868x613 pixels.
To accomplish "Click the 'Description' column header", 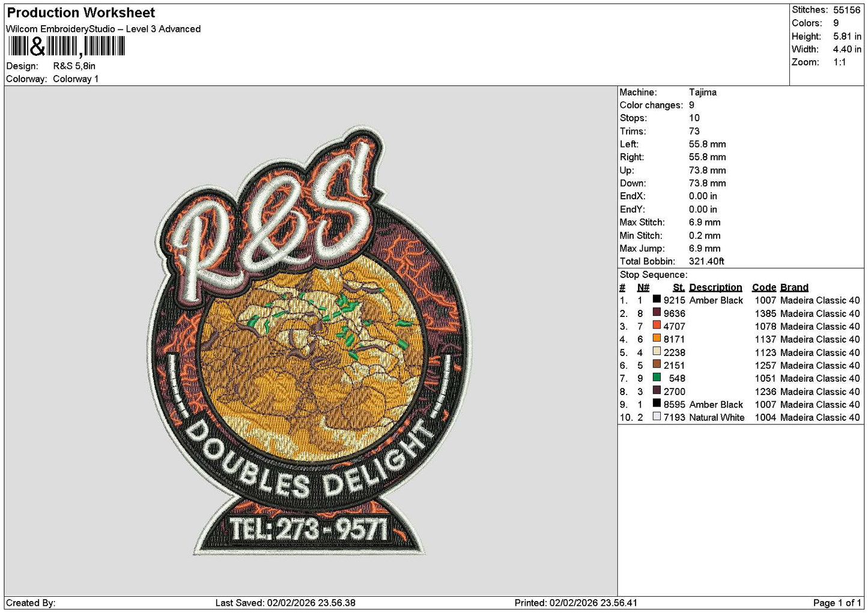I will pos(715,288).
